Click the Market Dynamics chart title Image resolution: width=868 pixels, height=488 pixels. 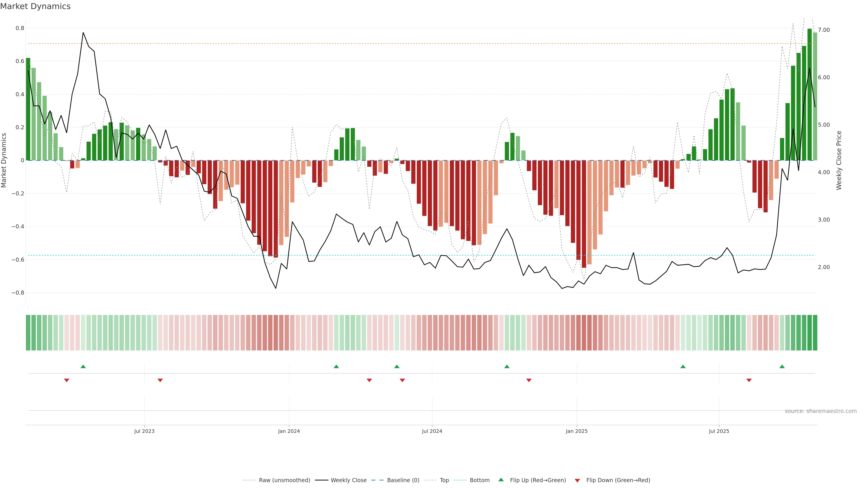[x=35, y=6]
